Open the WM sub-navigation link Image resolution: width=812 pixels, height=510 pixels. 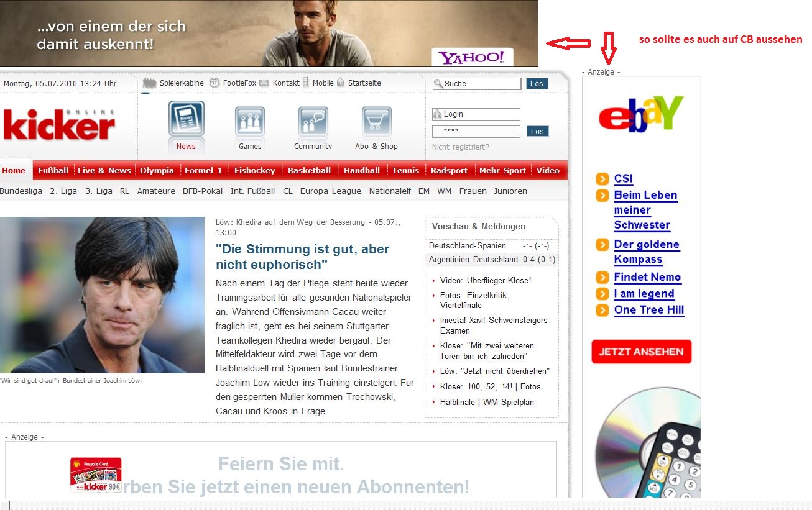coord(444,191)
